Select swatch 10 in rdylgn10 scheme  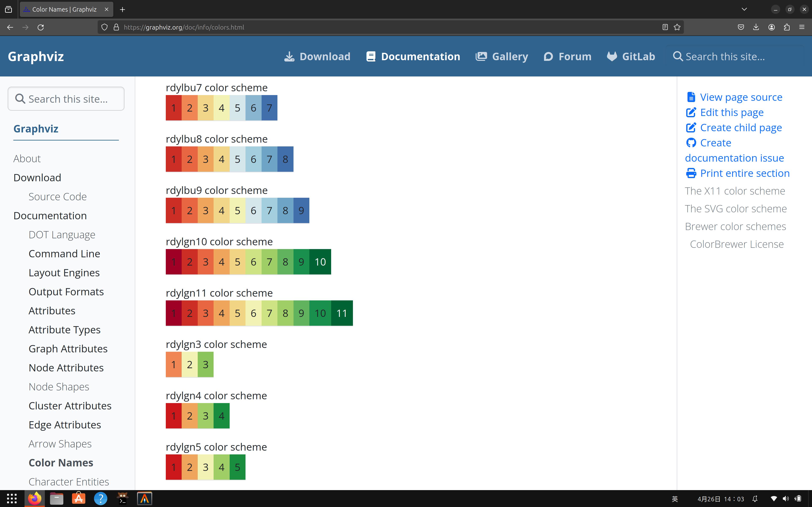point(320,262)
